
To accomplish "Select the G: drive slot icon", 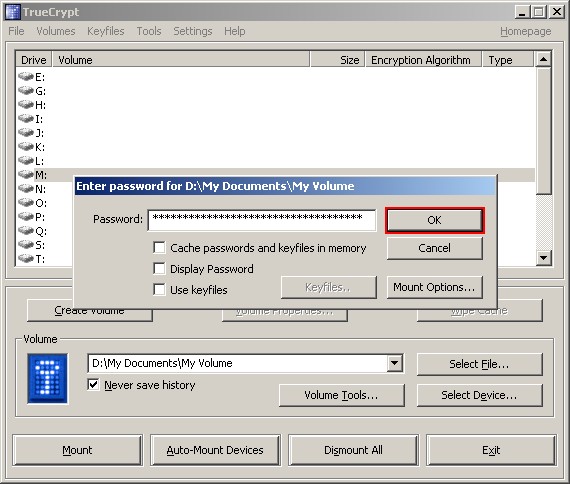I will pos(26,90).
